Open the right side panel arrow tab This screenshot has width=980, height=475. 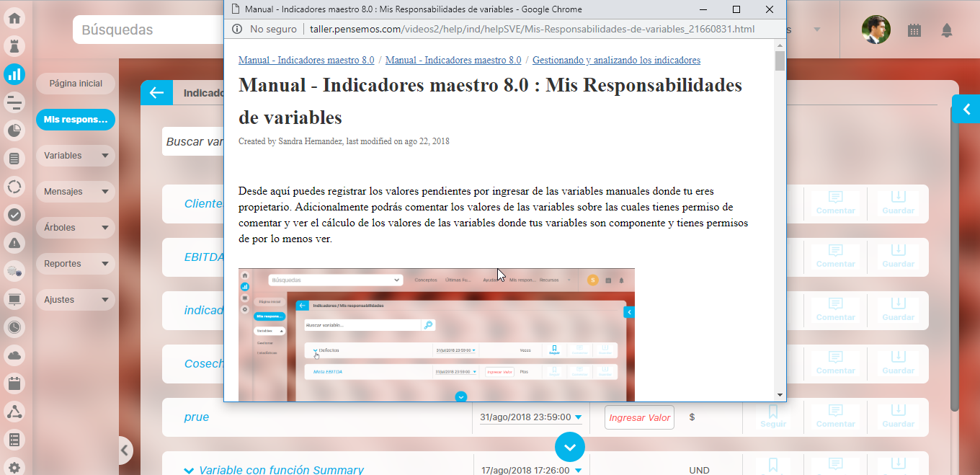[966, 110]
